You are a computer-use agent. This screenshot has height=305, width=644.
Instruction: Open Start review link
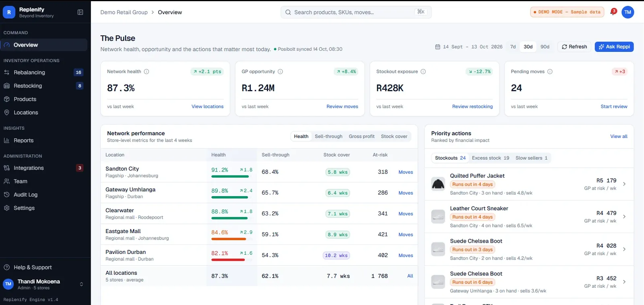tap(614, 106)
